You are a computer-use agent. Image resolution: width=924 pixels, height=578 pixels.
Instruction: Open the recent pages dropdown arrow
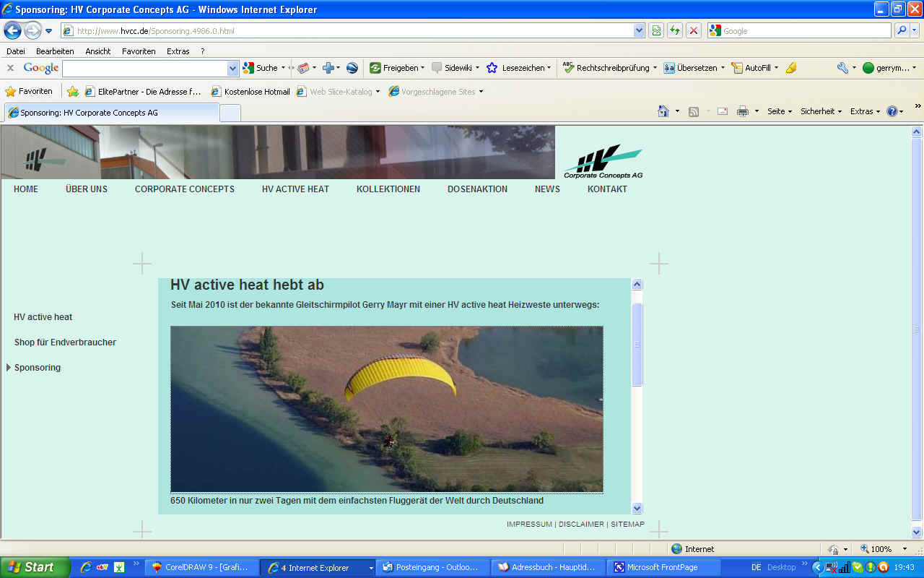click(x=48, y=31)
